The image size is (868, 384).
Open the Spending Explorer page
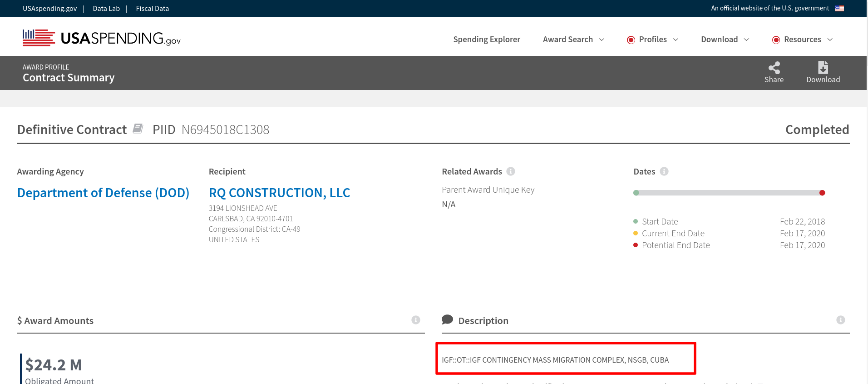[487, 40]
